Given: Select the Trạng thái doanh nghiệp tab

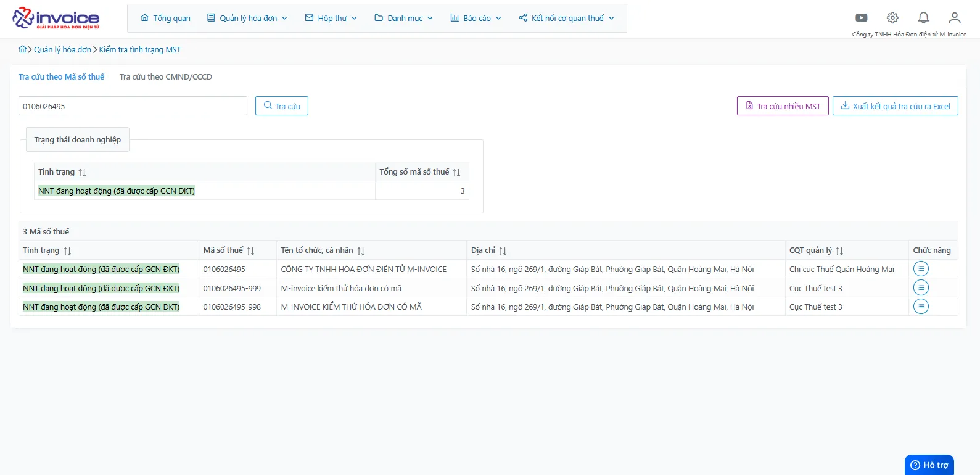Looking at the screenshot, I should [x=78, y=139].
